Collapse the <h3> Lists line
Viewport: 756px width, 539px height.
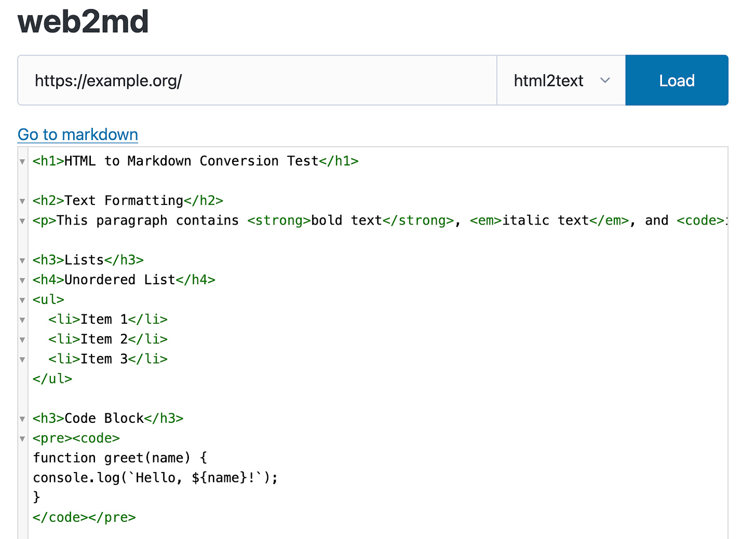click(x=22, y=260)
